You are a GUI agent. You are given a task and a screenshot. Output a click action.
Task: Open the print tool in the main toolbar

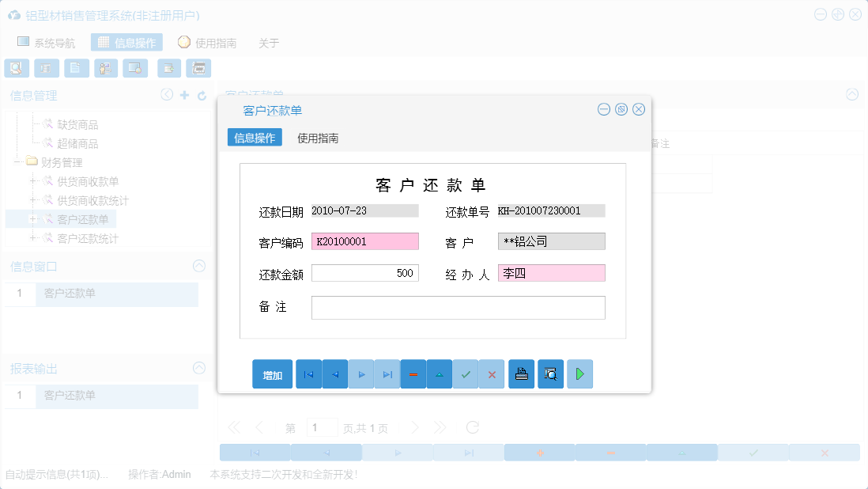click(x=198, y=68)
